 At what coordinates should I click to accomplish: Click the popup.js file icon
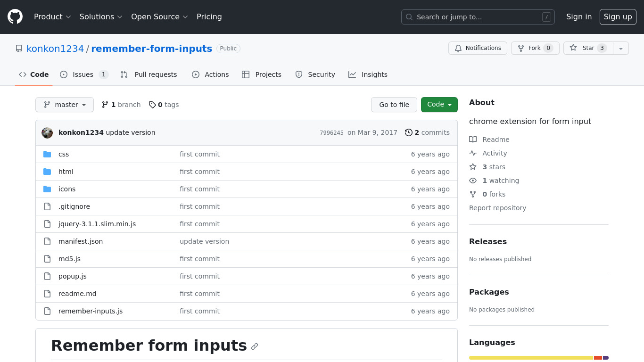47,276
